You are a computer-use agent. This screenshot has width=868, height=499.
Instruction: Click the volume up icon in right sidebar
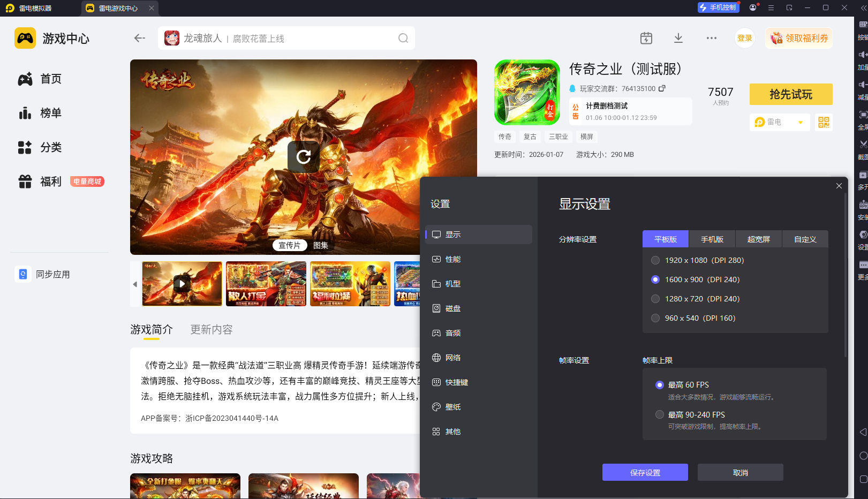pyautogui.click(x=863, y=55)
